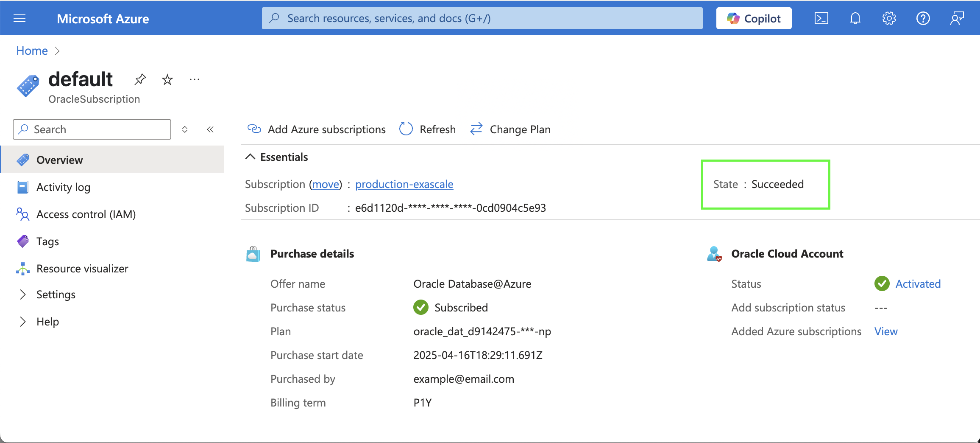Open the notifications bell
This screenshot has width=980, height=443.
[x=855, y=19]
